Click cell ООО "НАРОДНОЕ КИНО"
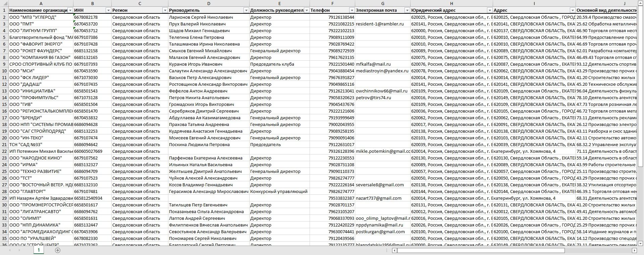 pyautogui.click(x=41, y=158)
